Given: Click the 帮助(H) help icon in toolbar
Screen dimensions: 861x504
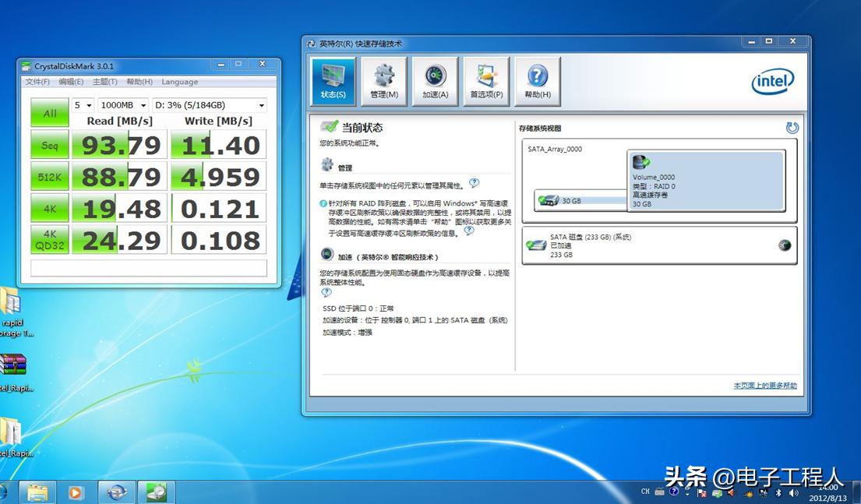Looking at the screenshot, I should (536, 80).
